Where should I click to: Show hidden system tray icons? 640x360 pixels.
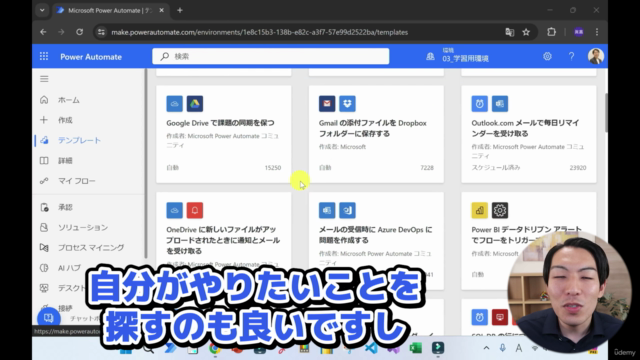pyautogui.click(x=486, y=348)
